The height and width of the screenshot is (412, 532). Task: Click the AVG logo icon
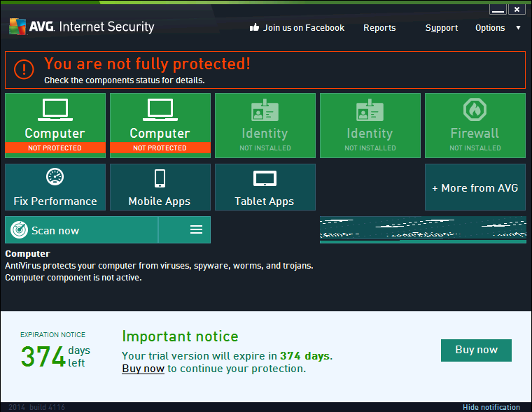point(17,27)
